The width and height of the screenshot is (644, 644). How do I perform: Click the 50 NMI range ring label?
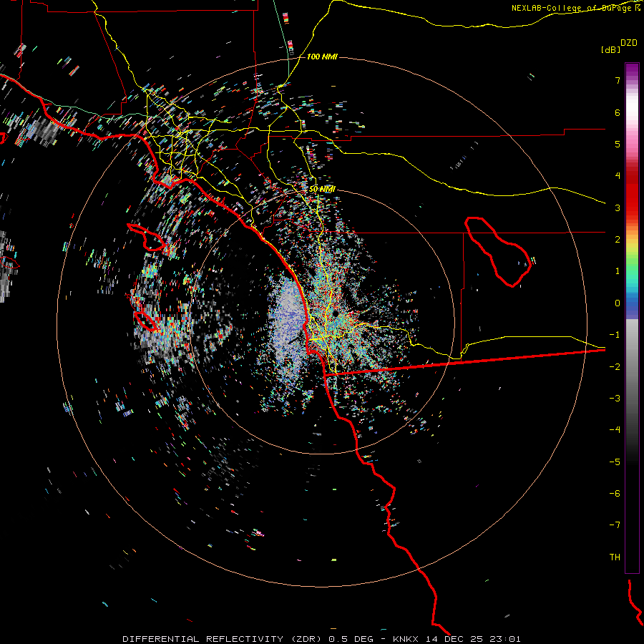322,189
